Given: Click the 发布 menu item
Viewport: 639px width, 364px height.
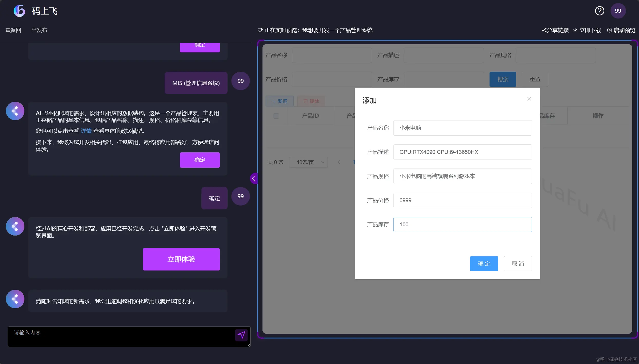Looking at the screenshot, I should tap(39, 30).
